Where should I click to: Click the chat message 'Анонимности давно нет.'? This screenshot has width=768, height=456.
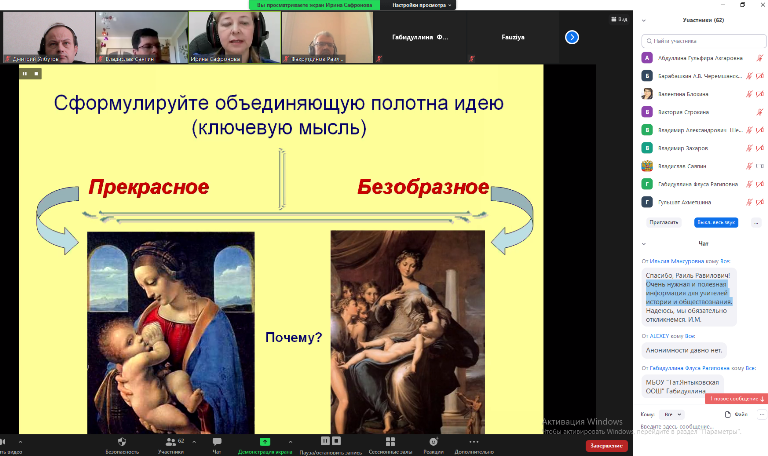684,350
